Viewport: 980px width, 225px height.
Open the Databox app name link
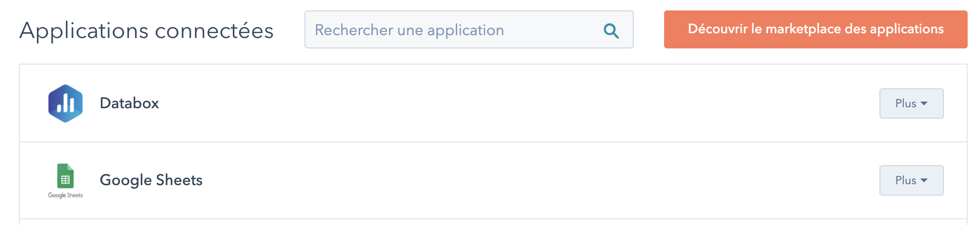(x=129, y=103)
